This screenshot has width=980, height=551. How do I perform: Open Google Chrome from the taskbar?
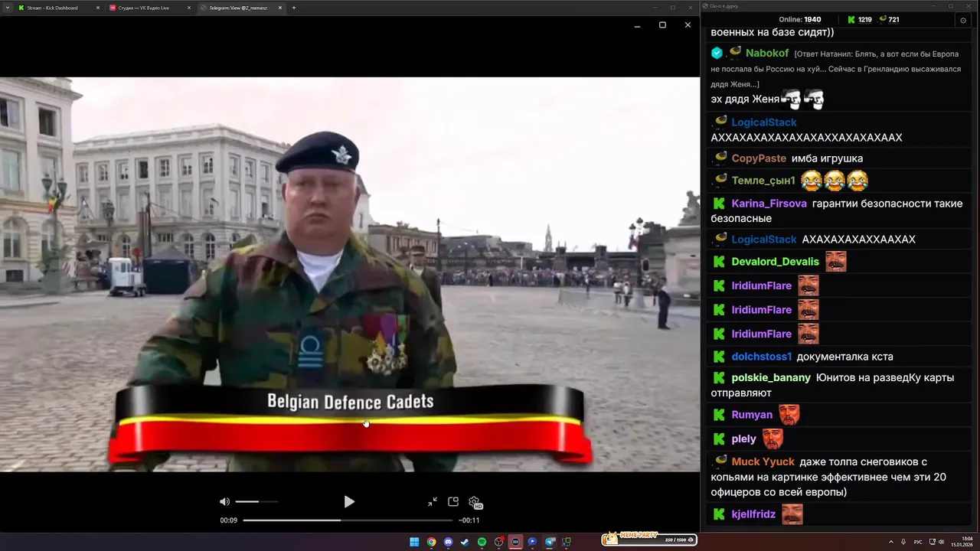point(431,542)
